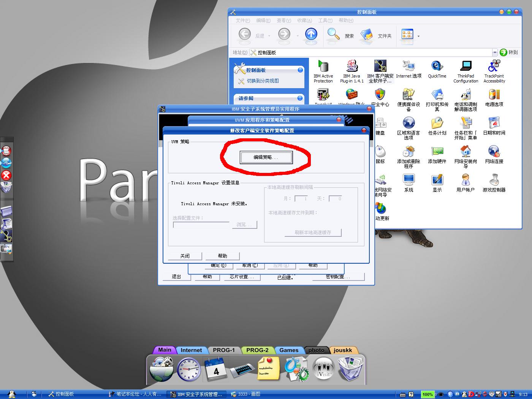Open 游戏控制器 icon
Image resolution: width=532 pixels, height=399 pixels.
point(494,183)
